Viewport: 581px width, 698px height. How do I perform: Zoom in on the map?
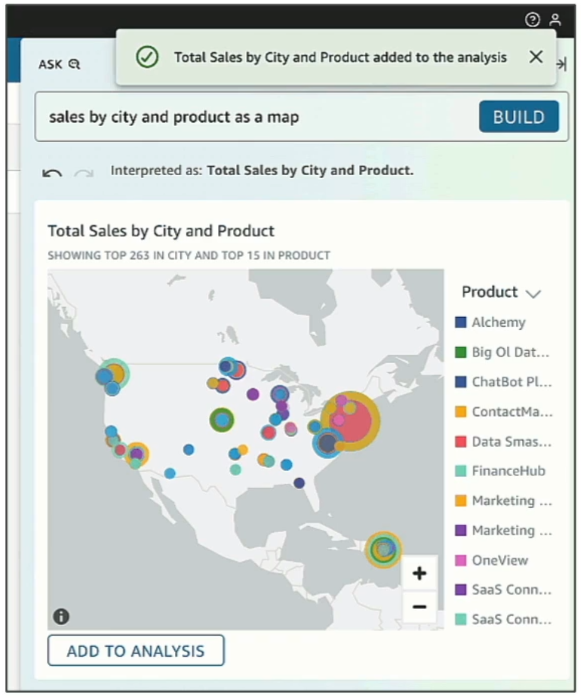(419, 573)
